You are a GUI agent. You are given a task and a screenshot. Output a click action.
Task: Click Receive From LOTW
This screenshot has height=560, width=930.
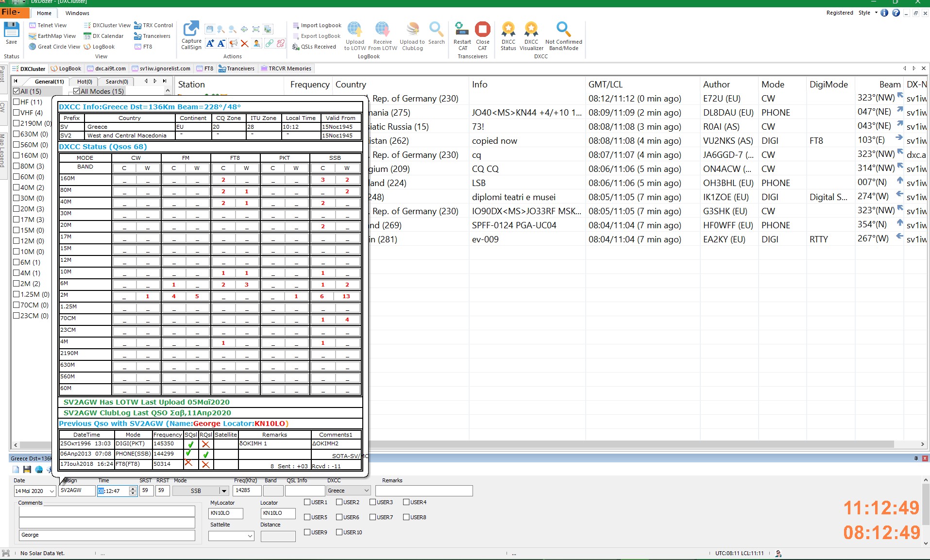[383, 36]
